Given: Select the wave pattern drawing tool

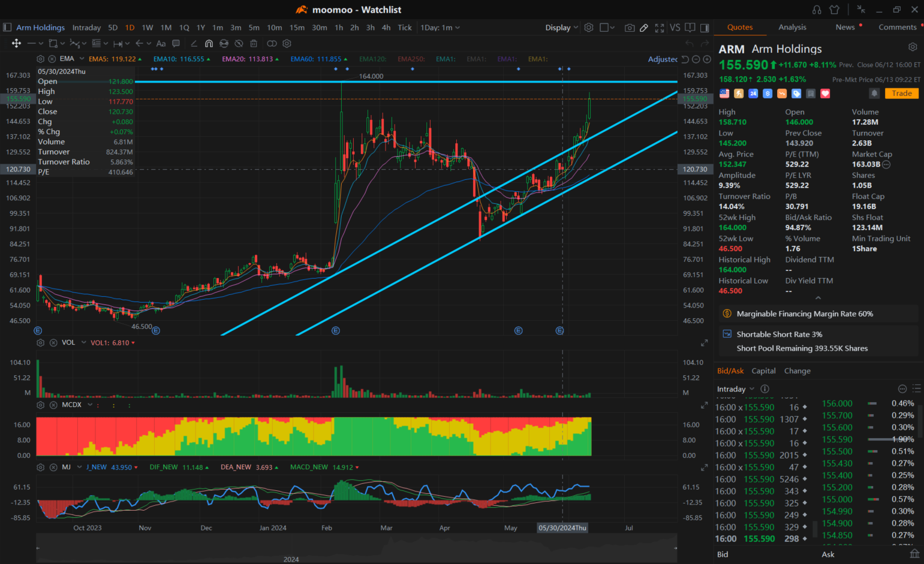Looking at the screenshot, I should coord(74,43).
